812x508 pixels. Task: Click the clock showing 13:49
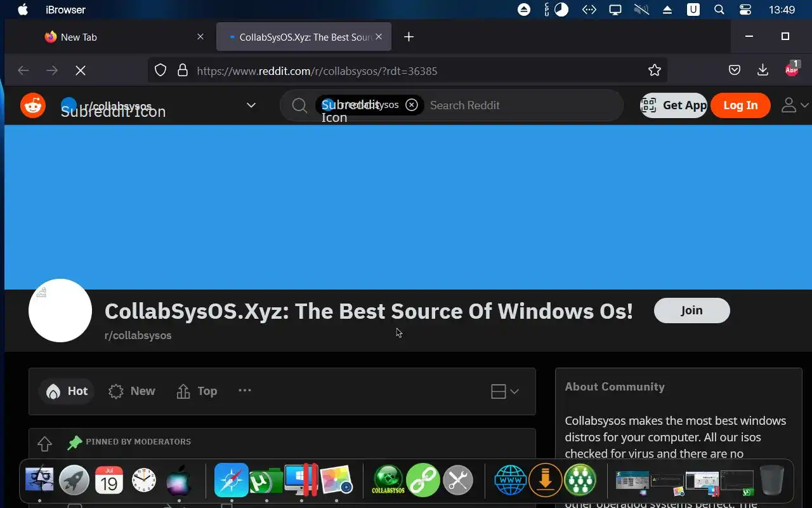click(782, 10)
